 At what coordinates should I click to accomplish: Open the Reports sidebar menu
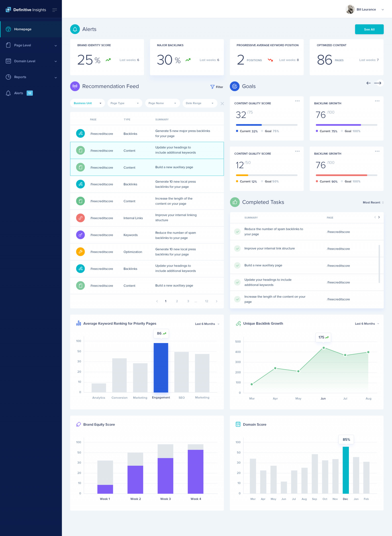tap(31, 77)
